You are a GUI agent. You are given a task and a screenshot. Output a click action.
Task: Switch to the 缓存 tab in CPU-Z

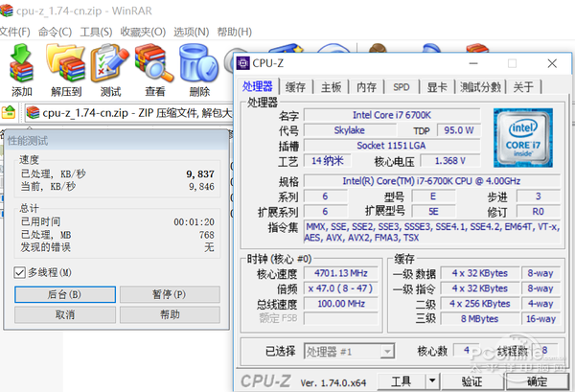pos(295,87)
